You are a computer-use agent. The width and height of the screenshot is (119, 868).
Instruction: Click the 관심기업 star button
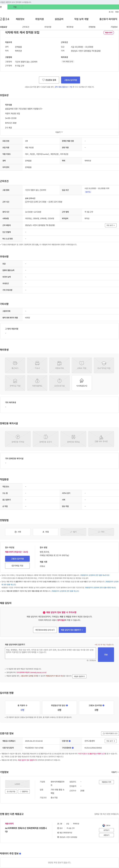[x=11, y=791]
